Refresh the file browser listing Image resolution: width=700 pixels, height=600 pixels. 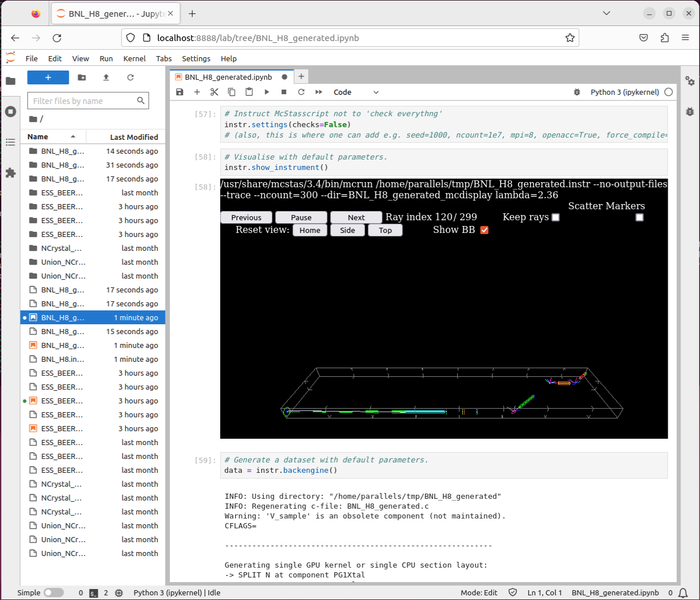coord(131,77)
